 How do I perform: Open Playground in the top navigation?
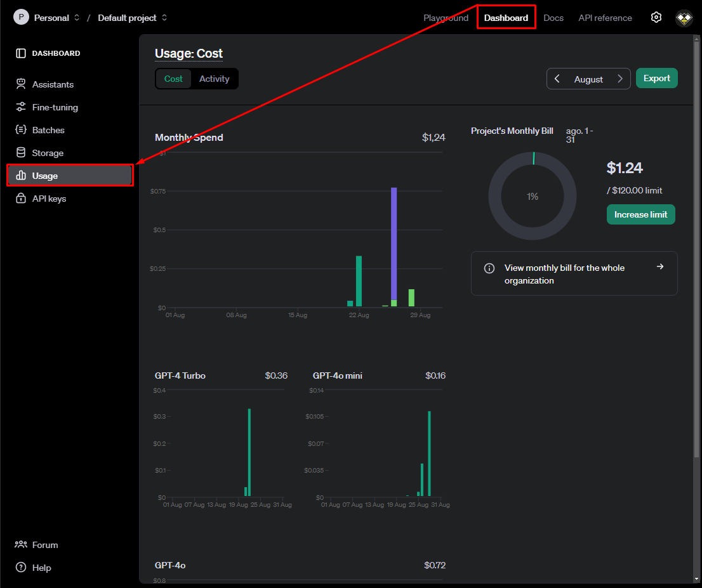point(446,18)
